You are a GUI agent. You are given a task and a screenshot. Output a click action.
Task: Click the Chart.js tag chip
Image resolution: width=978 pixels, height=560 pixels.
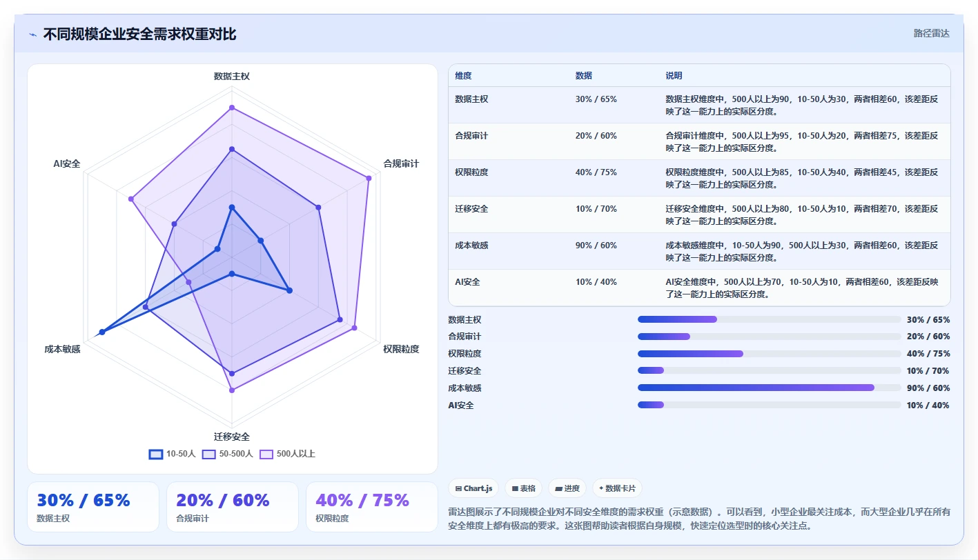click(x=474, y=488)
